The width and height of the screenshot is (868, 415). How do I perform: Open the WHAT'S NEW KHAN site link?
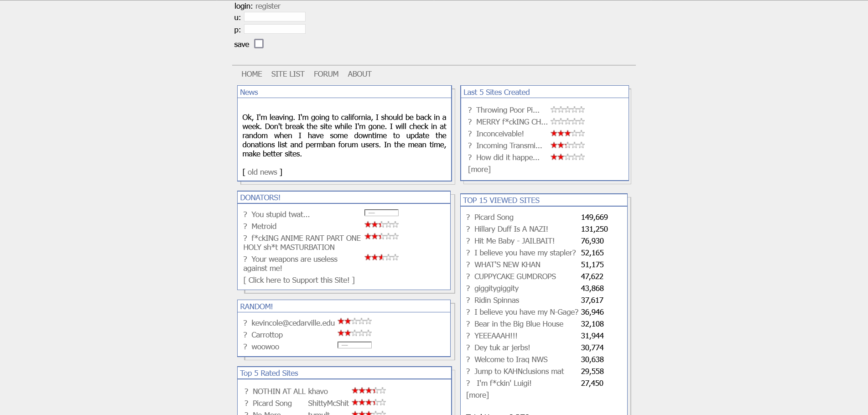click(507, 265)
